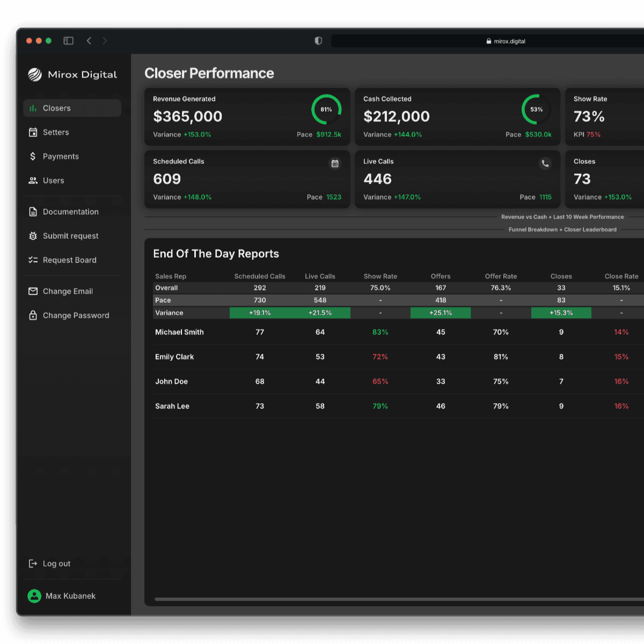Click the horizontal scrollbar under reports table

coord(399,599)
